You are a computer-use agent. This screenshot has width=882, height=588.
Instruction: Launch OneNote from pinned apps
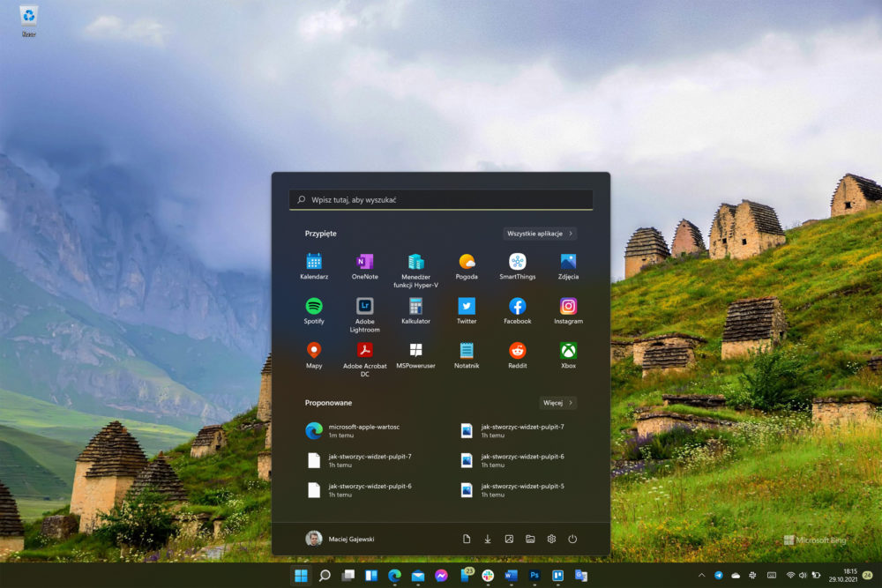click(364, 266)
